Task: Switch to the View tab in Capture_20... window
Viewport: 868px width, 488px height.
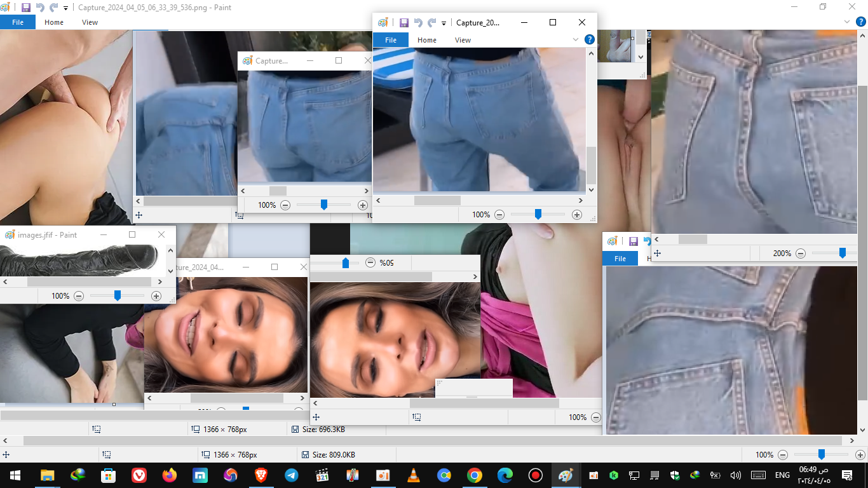Action: click(463, 40)
